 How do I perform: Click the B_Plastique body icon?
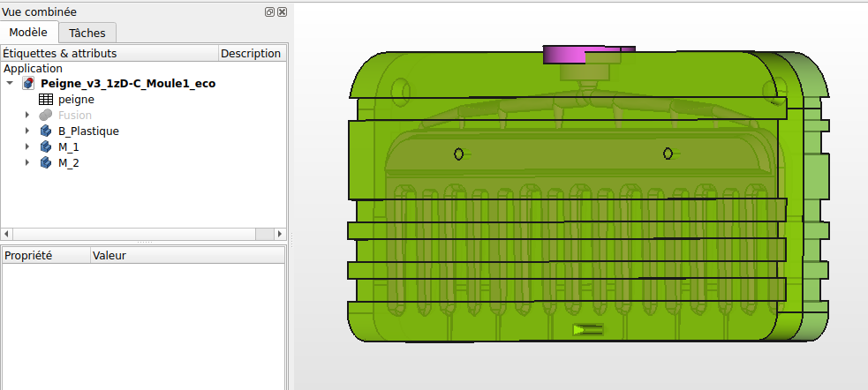(x=46, y=131)
